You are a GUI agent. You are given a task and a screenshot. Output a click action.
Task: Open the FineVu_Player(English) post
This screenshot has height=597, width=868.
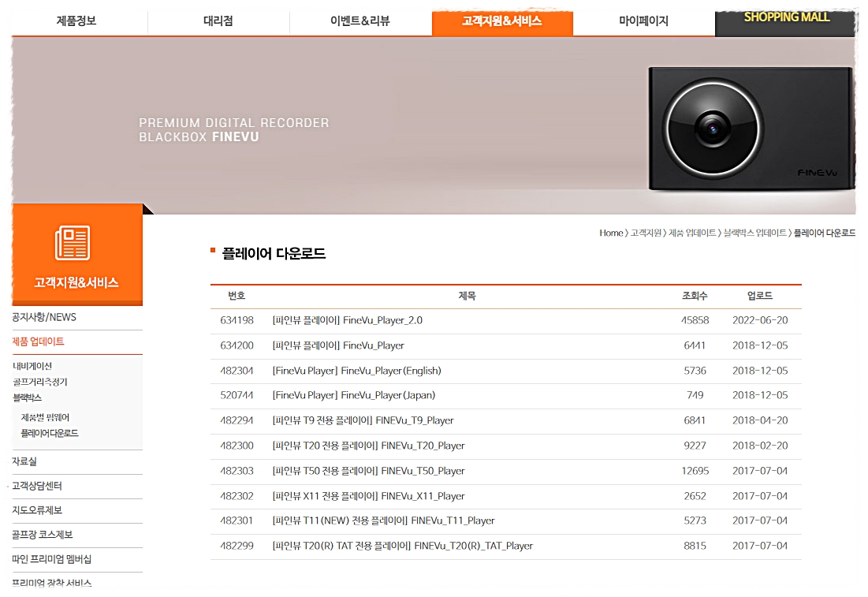pos(356,371)
